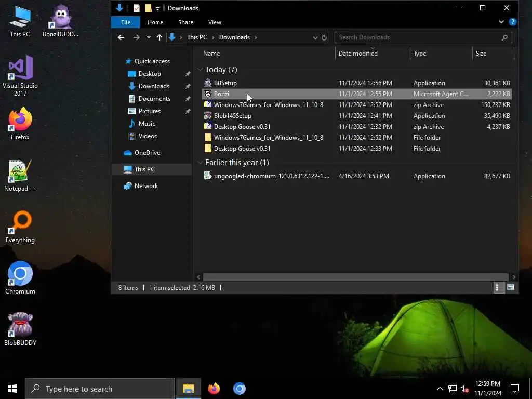Screen dimensions: 532x399
Task: Click File Explorer taskbar button
Action: click(x=188, y=389)
